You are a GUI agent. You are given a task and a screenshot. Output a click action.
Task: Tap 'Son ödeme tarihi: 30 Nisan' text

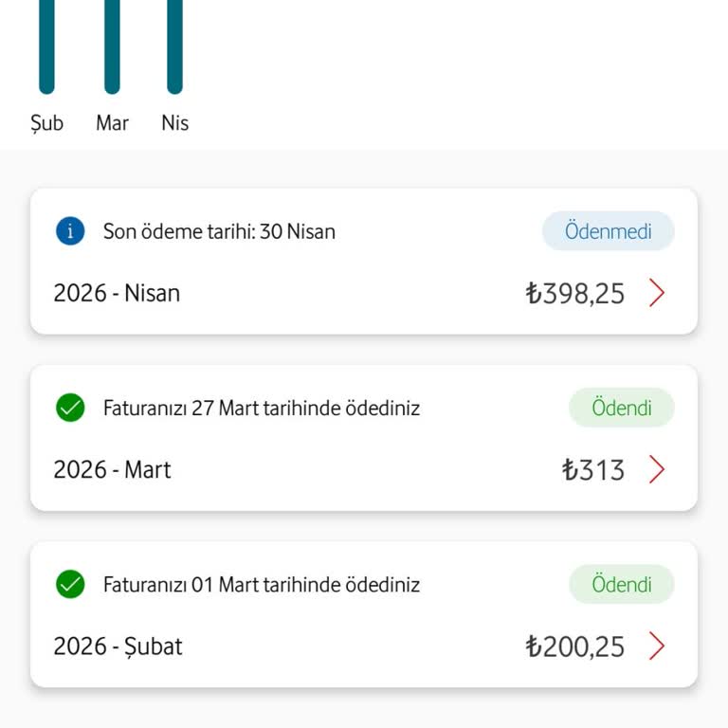point(219,231)
